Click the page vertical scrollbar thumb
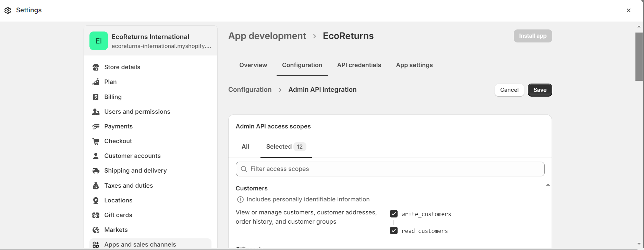644x250 pixels. pos(639,57)
